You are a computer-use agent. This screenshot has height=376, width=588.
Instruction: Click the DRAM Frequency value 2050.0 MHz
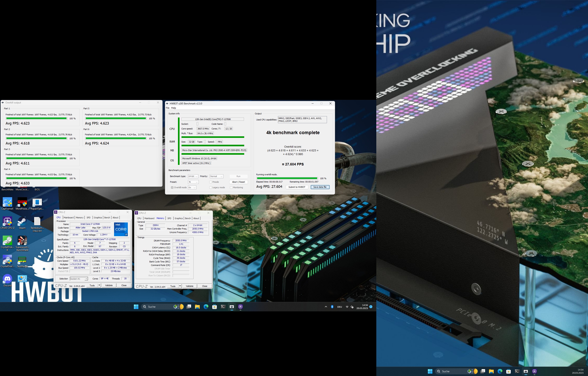point(181,240)
